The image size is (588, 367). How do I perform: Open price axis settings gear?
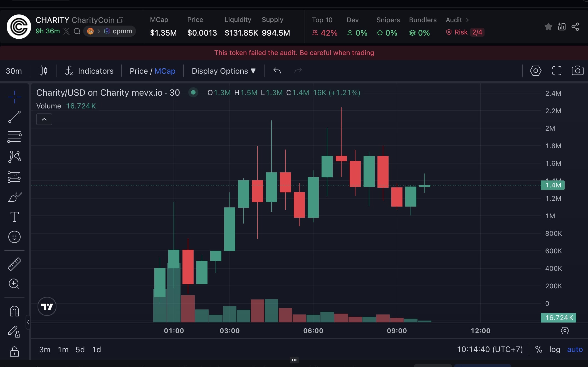pos(565,331)
